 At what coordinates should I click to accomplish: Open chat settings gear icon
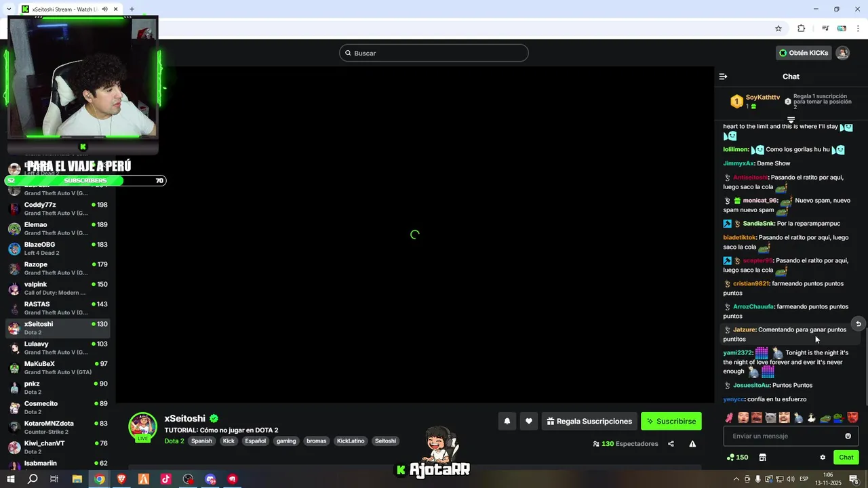pyautogui.click(x=823, y=457)
